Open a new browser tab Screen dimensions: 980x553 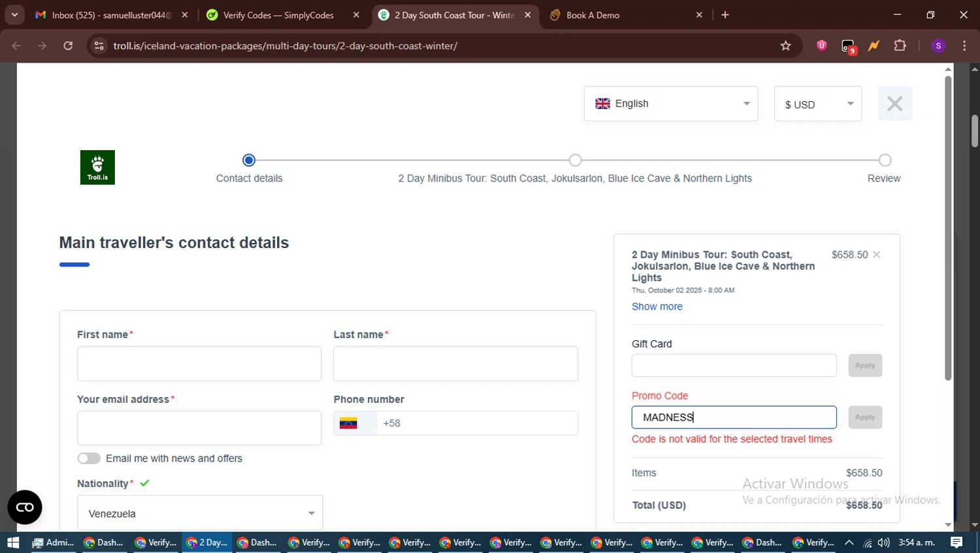coord(725,15)
